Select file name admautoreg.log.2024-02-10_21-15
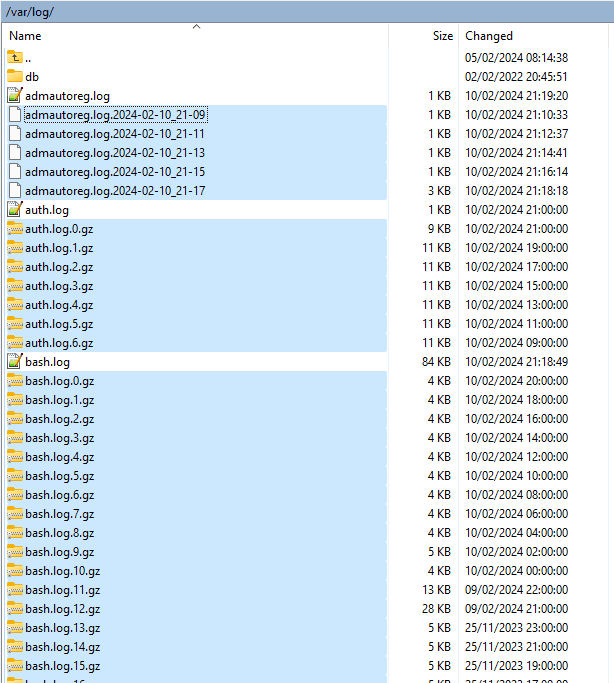Image resolution: width=614 pixels, height=683 pixels. point(115,172)
